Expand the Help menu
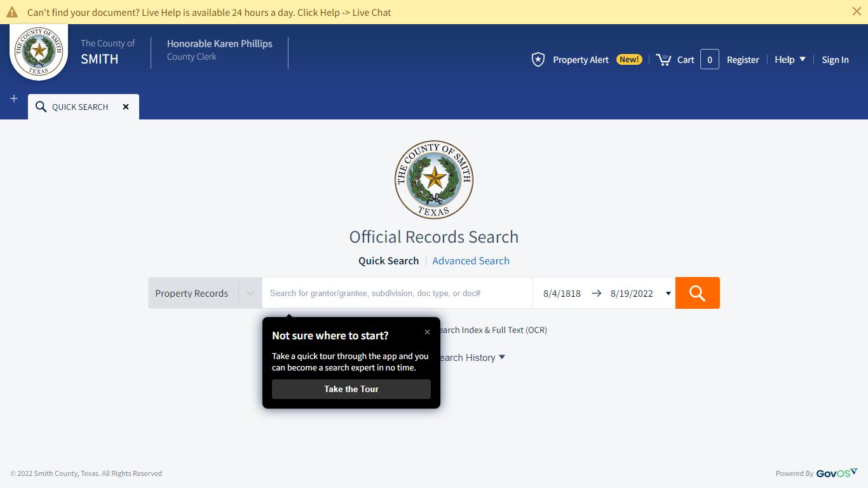Viewport: 868px width, 488px height. 790,59
